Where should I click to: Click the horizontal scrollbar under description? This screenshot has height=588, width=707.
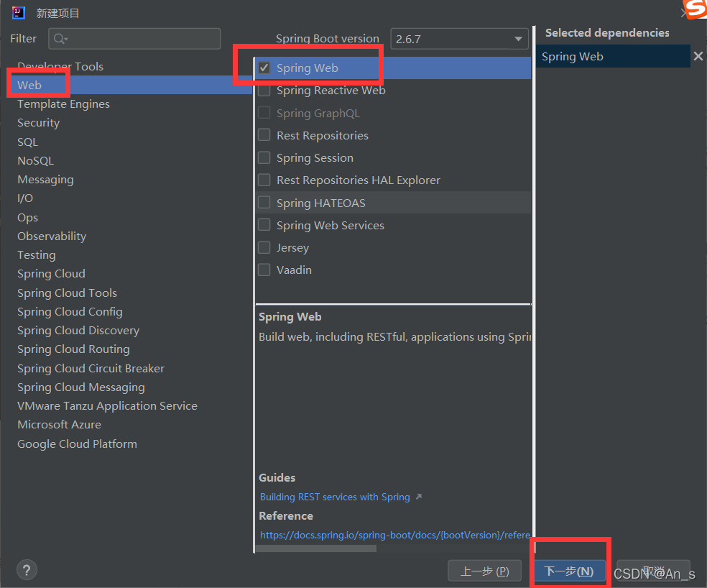[315, 548]
